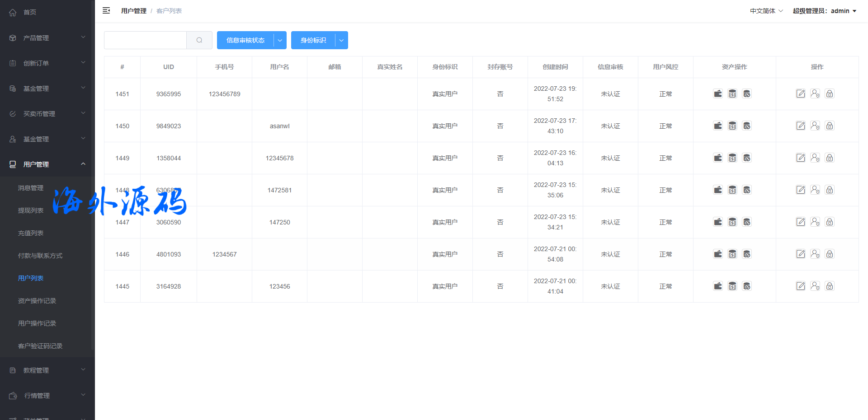The width and height of the screenshot is (868, 420).
Task: Go to 首页 in the sidebar
Action: pyautogui.click(x=30, y=12)
